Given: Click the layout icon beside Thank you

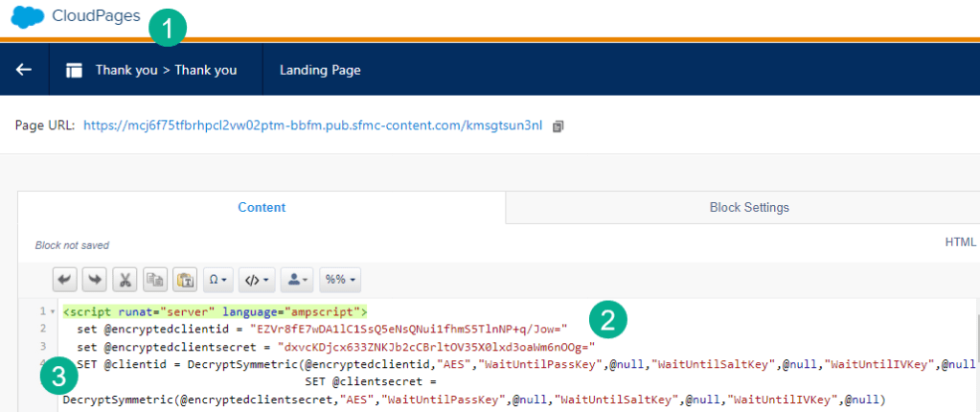Looking at the screenshot, I should click(74, 70).
